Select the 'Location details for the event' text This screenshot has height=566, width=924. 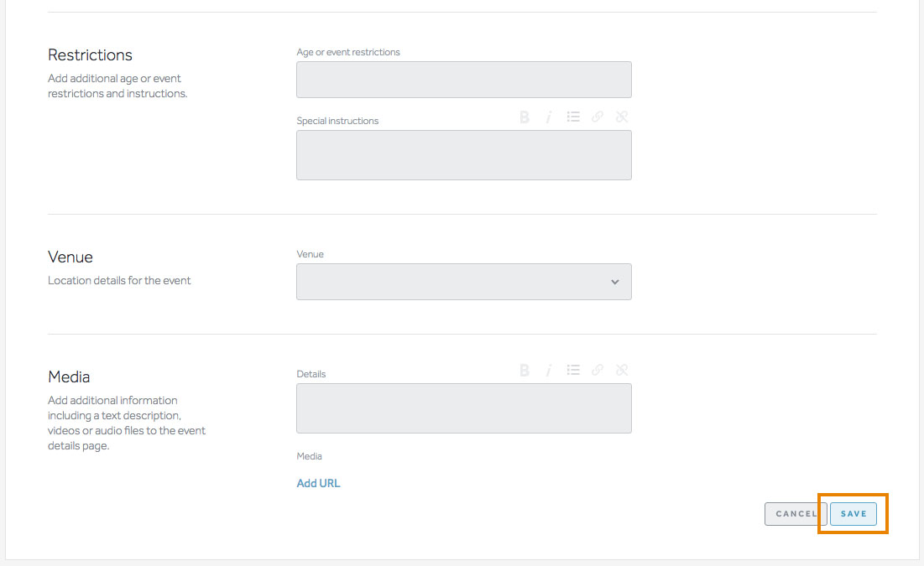119,280
